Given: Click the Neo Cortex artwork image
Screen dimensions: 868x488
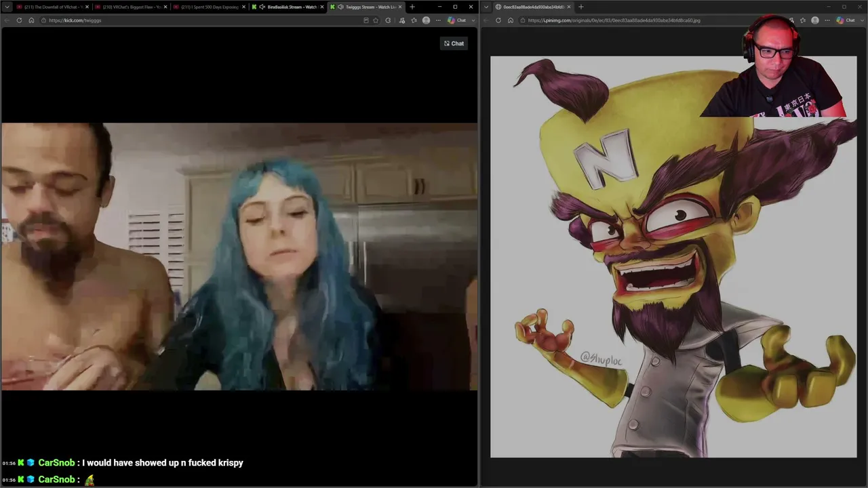Looking at the screenshot, I should 673,257.
